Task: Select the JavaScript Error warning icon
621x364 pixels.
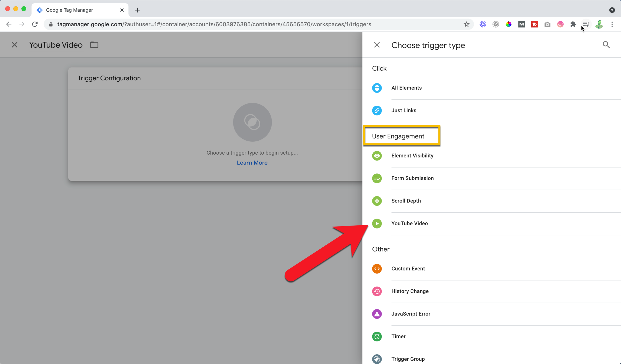Action: click(377, 314)
